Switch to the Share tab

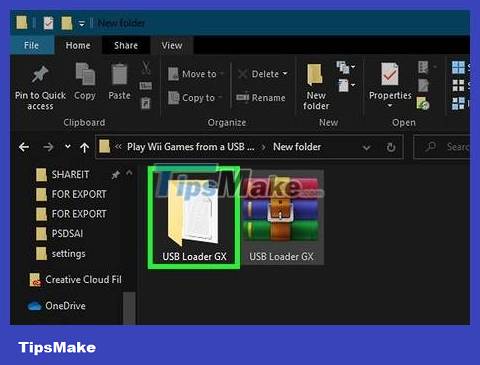coord(126,45)
